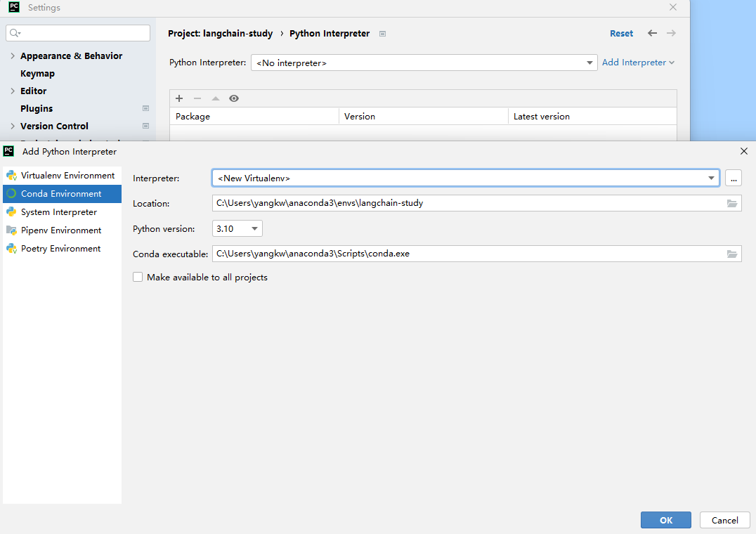Screen dimensions: 756x534
Task: Click the marker icon on the Plugins row
Action: (x=145, y=108)
